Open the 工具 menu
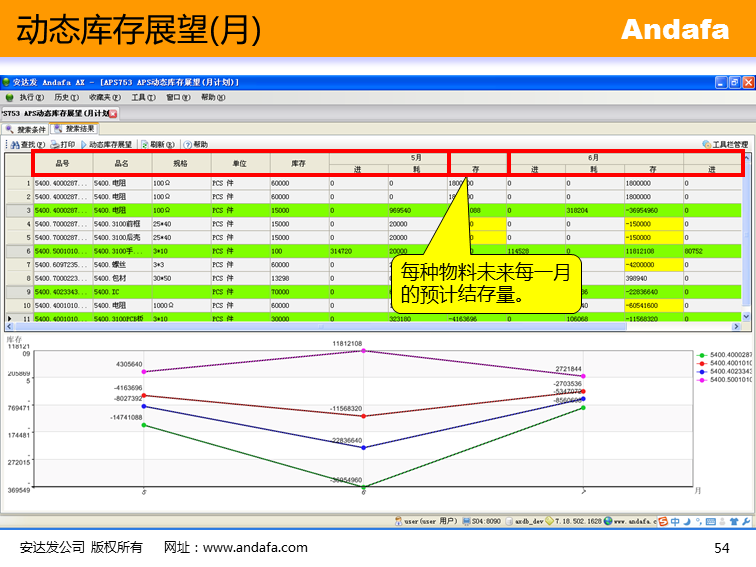The height and width of the screenshot is (567, 756). pos(143,97)
